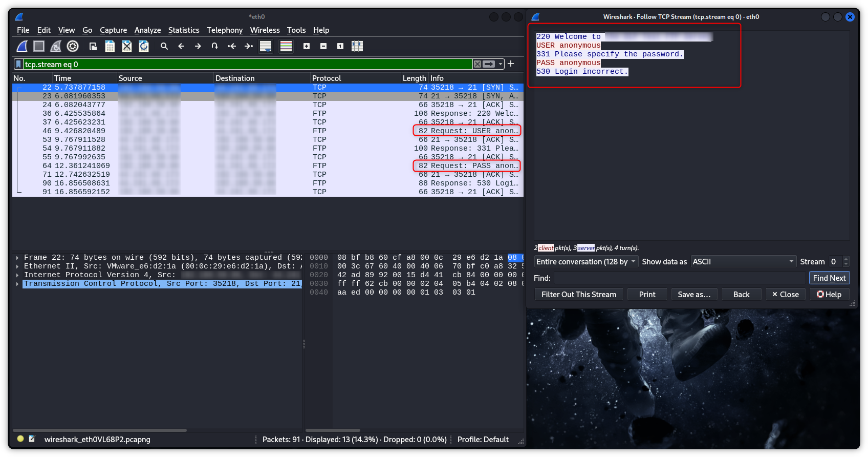868x457 pixels.
Task: Start capturing packets with the shark fin icon
Action: click(x=22, y=46)
